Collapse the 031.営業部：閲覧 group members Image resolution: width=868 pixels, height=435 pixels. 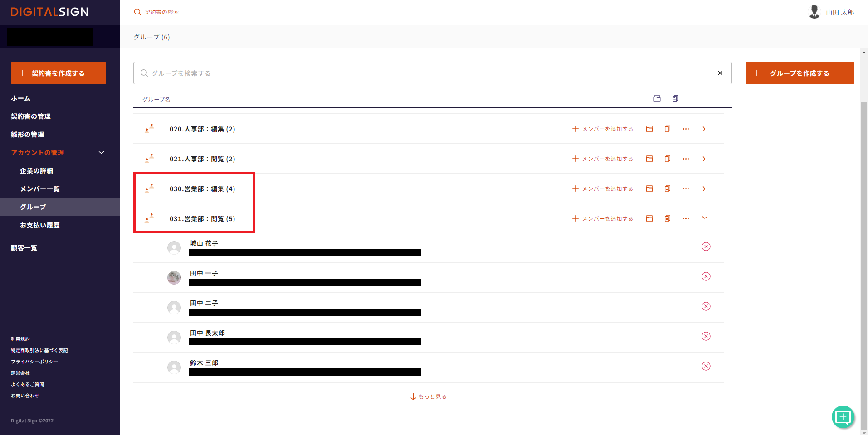(704, 218)
